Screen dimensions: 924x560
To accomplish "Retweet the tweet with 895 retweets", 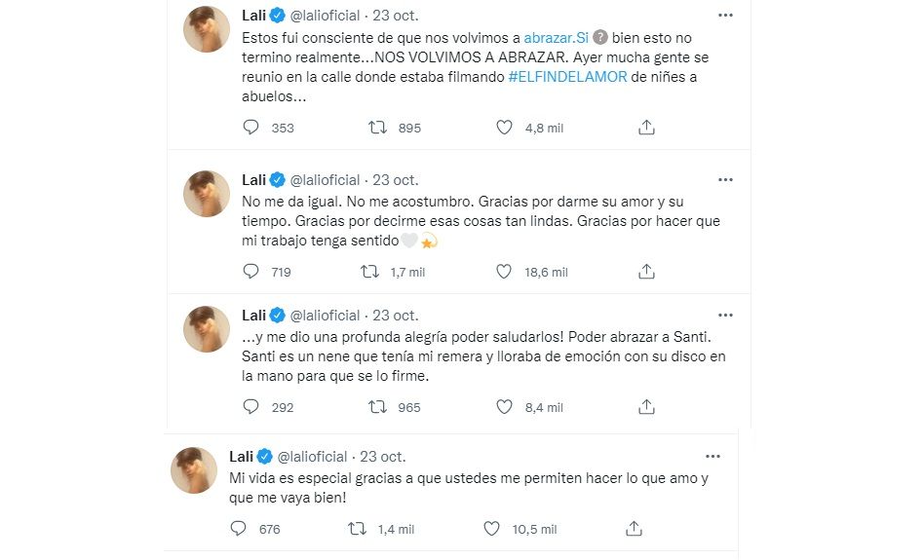I will pos(377,128).
